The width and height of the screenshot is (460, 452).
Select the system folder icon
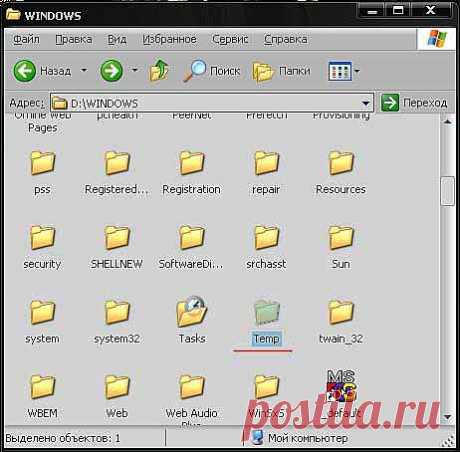click(43, 312)
